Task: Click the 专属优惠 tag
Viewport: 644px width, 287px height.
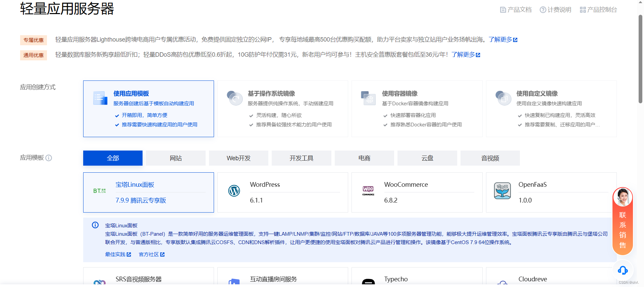Action: [34, 40]
